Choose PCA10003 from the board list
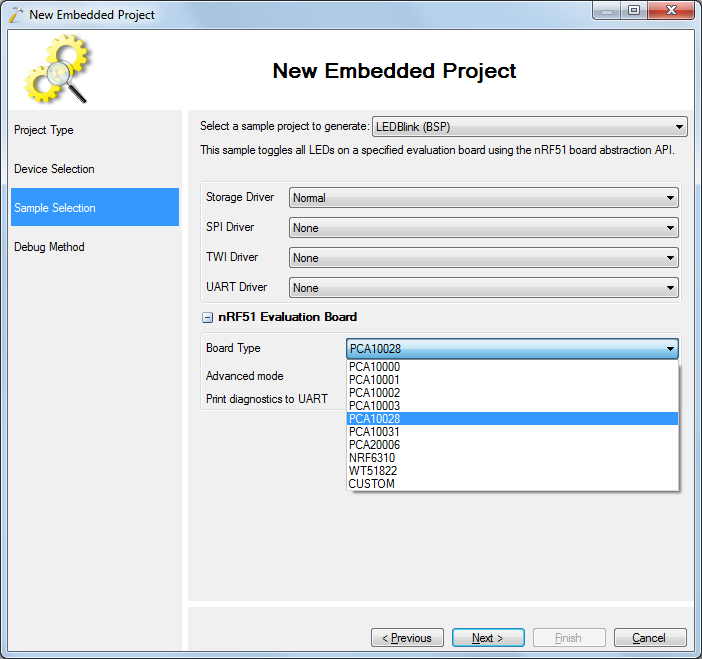This screenshot has width=702, height=659. tap(513, 406)
